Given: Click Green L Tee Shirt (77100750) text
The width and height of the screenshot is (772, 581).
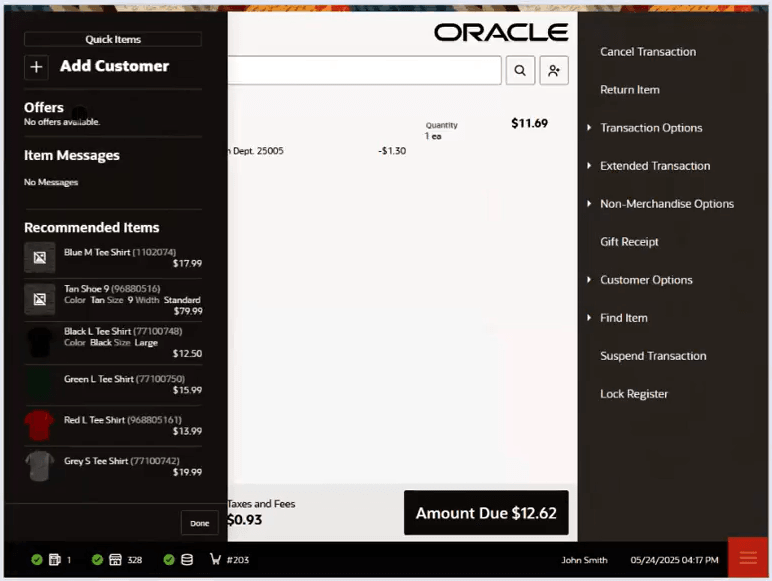Looking at the screenshot, I should pos(125,379).
